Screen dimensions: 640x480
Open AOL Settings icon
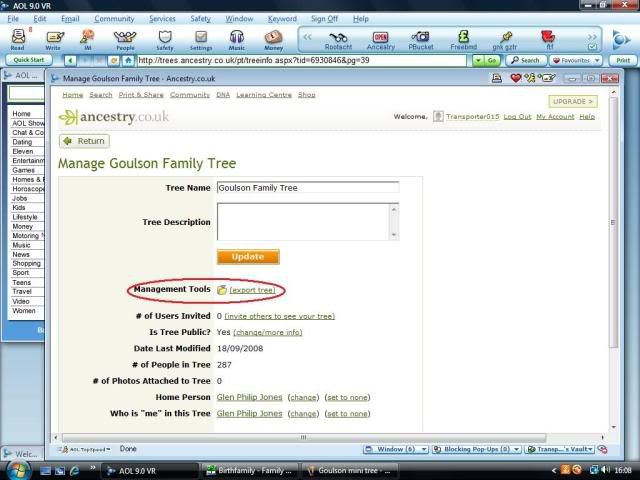click(201, 40)
